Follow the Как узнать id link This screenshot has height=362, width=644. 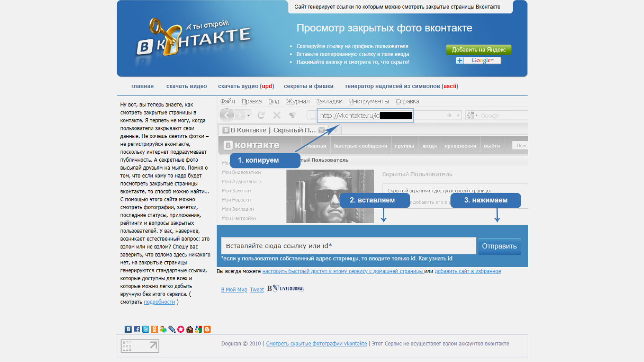click(435, 259)
